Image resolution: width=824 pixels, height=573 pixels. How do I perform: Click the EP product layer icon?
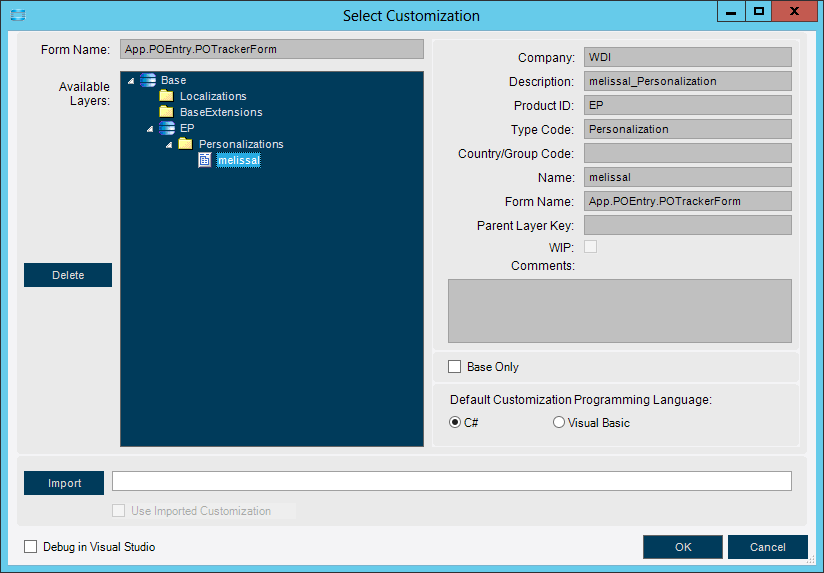tap(167, 128)
